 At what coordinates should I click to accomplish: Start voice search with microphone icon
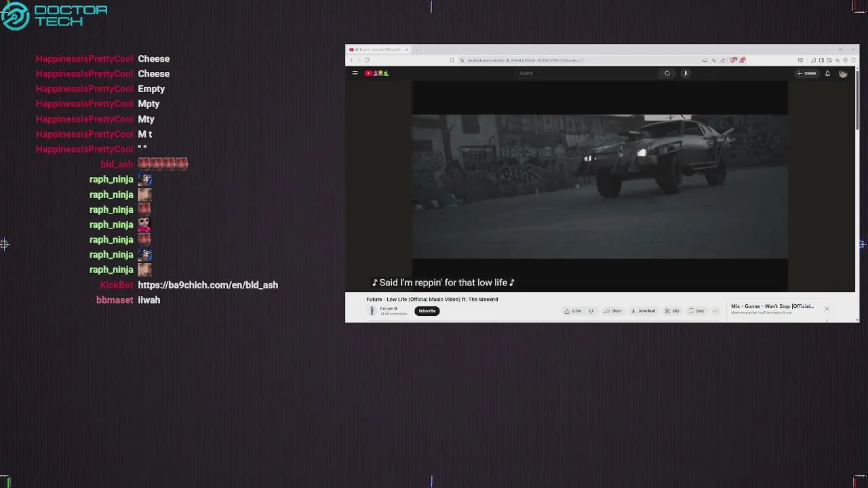click(x=686, y=73)
